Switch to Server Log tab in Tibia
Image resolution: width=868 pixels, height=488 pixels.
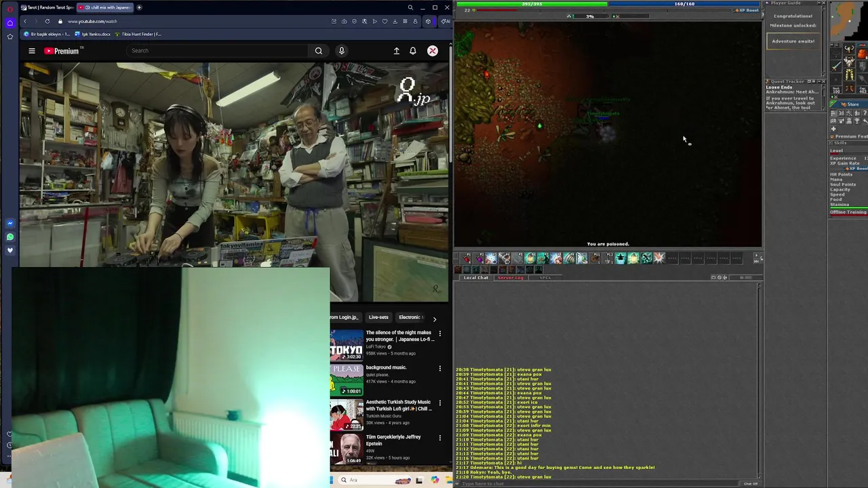(x=511, y=277)
